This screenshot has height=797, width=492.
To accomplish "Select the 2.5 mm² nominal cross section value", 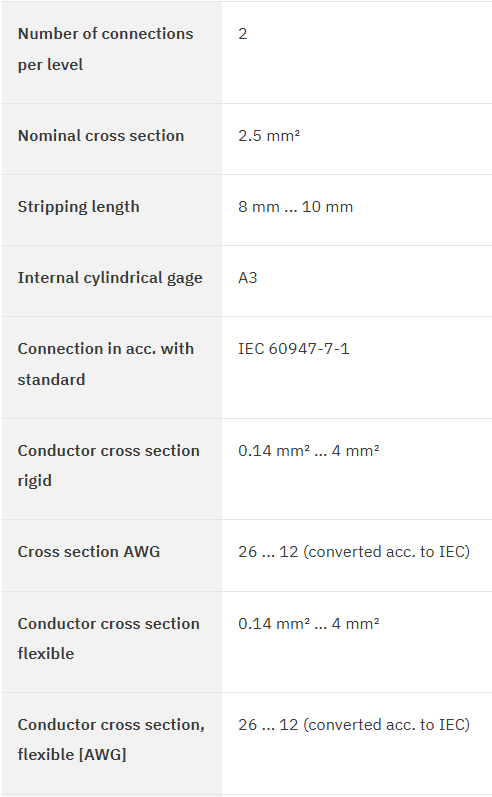I will tap(269, 136).
